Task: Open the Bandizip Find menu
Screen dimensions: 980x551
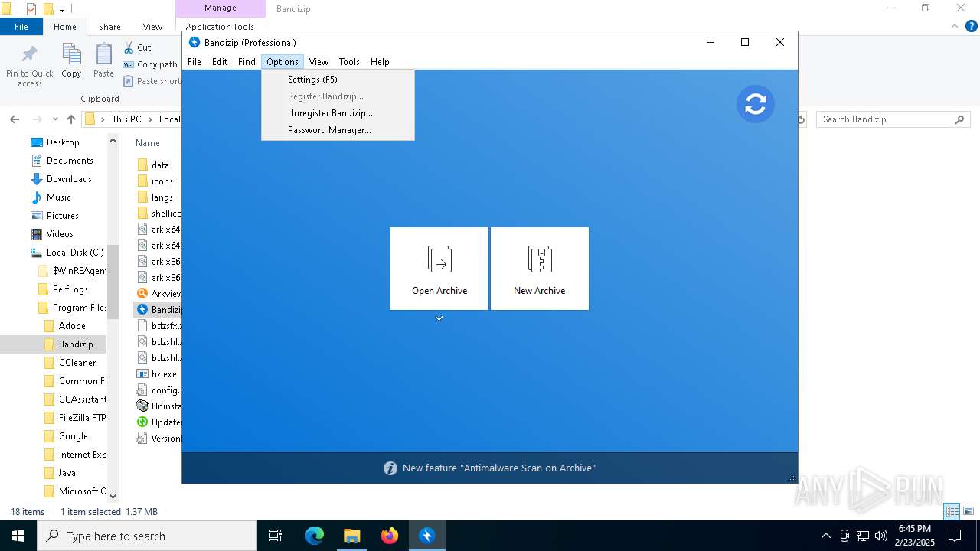Action: click(247, 62)
